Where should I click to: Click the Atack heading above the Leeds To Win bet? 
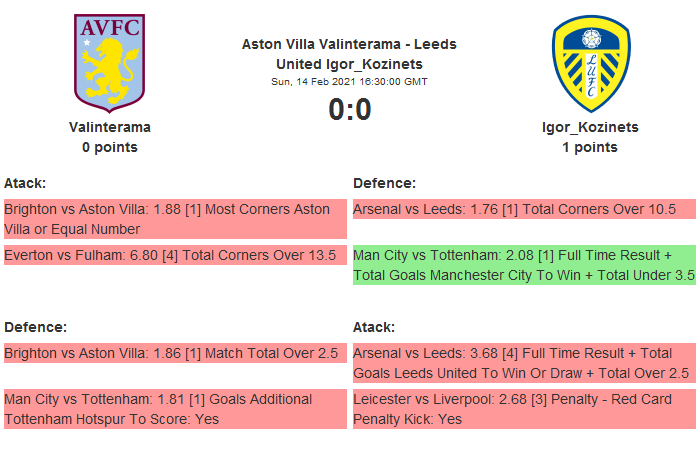pos(374,327)
